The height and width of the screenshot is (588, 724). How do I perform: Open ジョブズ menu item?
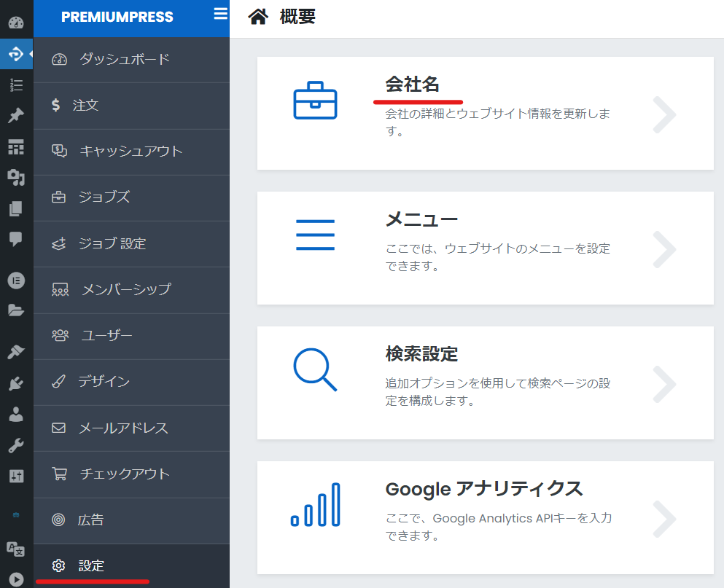click(131, 197)
